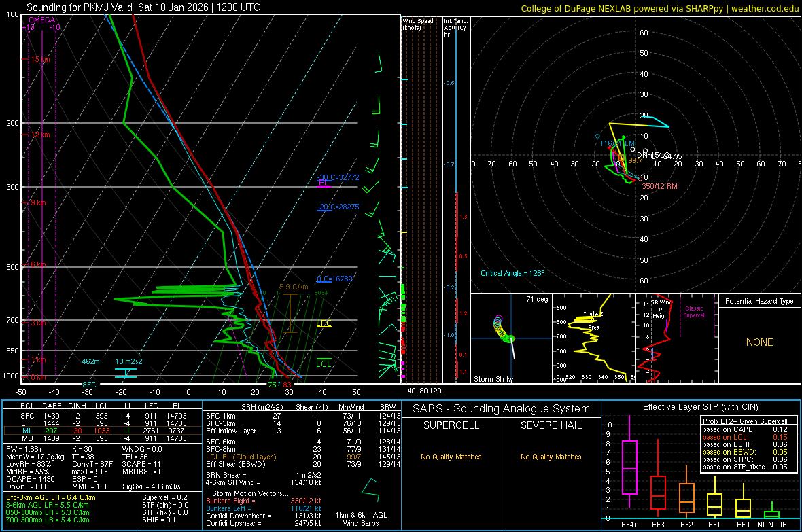Screen dimensions: 802x532
Task: Click the red surface temperature value 83
Action: pos(287,385)
